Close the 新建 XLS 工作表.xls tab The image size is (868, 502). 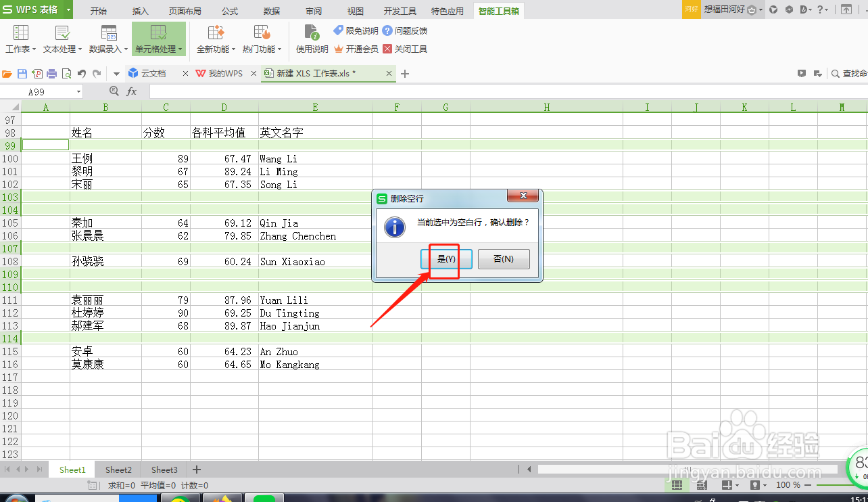[389, 73]
